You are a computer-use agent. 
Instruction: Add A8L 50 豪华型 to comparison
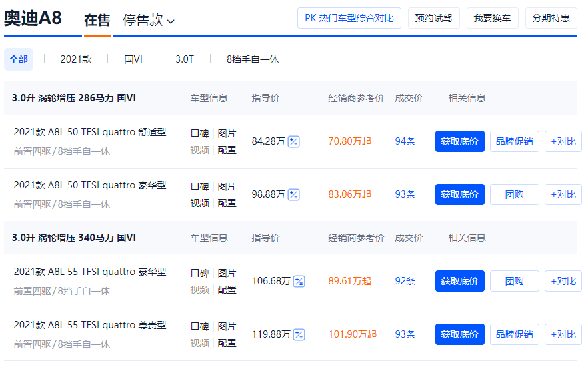(563, 194)
